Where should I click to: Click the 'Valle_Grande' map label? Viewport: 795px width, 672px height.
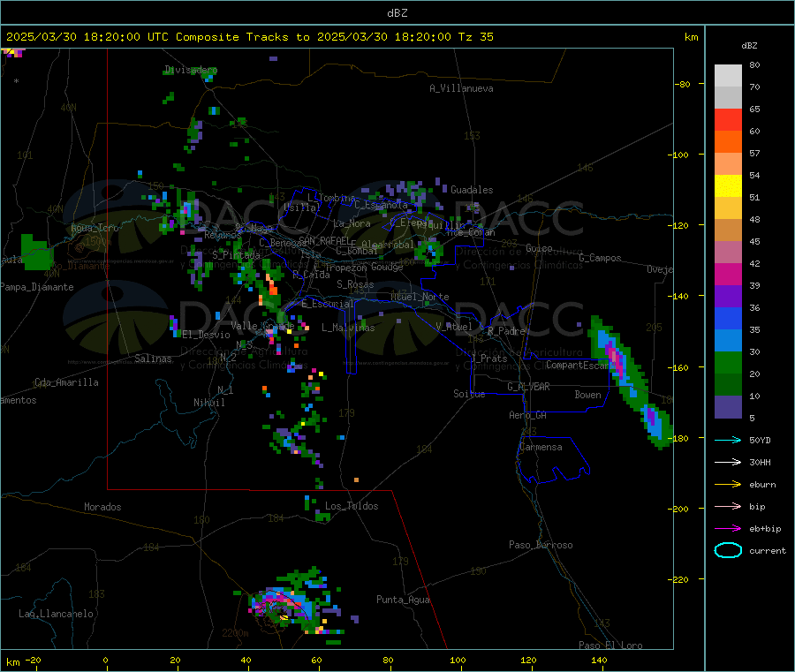(262, 325)
